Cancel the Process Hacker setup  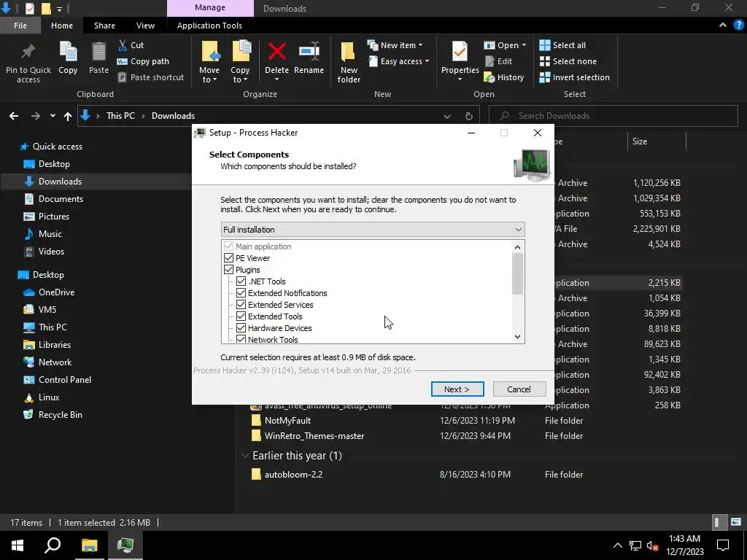click(519, 389)
